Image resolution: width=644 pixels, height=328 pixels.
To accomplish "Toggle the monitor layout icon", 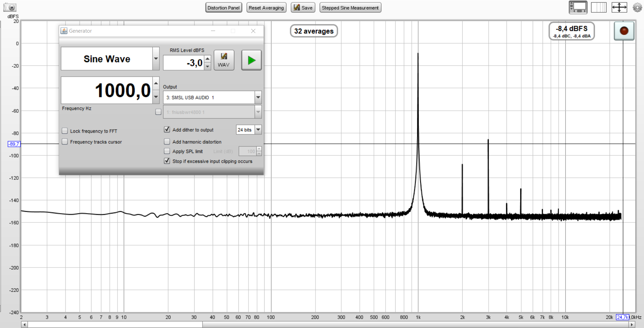I will click(578, 7).
